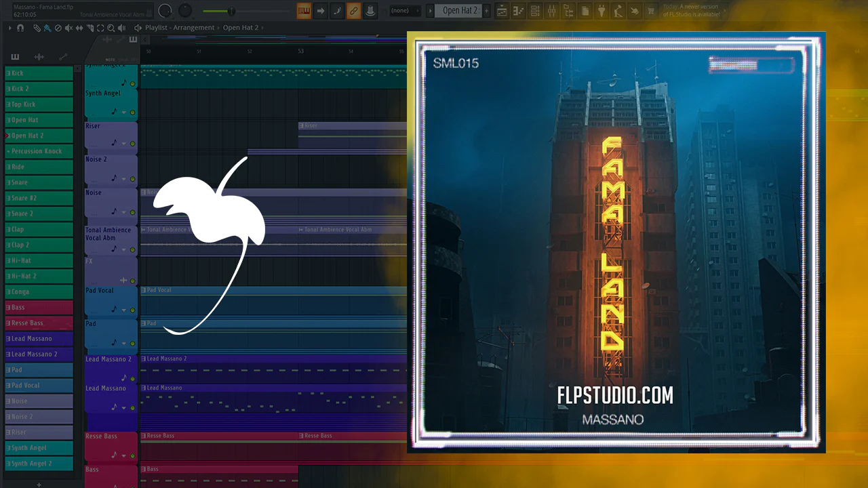The image size is (868, 488).
Task: Mute the Synth Angel playlist track
Action: [132, 113]
